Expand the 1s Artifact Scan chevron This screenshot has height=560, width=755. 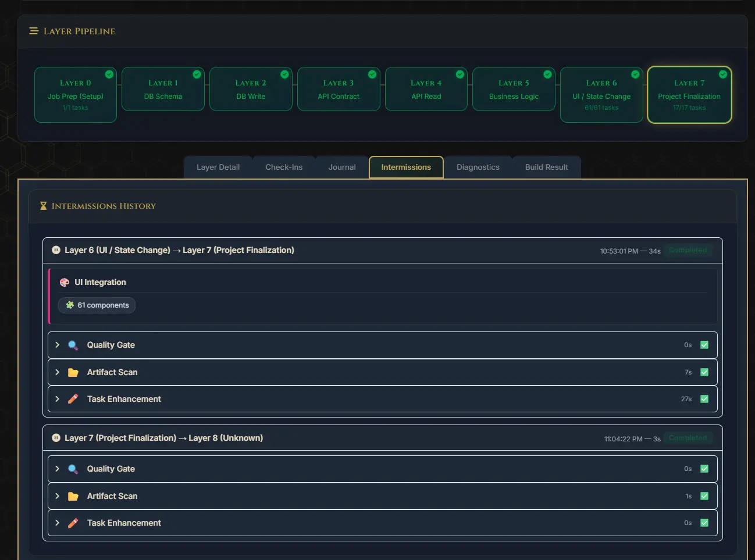click(x=57, y=496)
